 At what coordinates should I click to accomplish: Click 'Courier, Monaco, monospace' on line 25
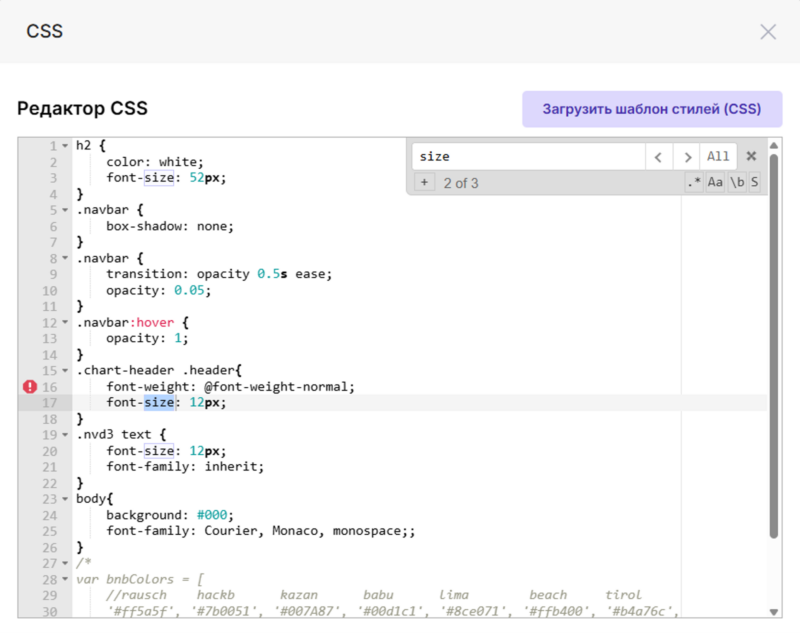(303, 531)
